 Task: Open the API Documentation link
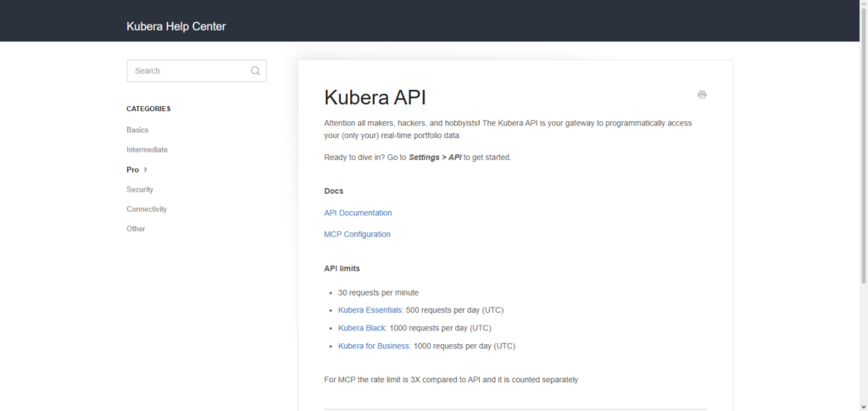(x=358, y=213)
